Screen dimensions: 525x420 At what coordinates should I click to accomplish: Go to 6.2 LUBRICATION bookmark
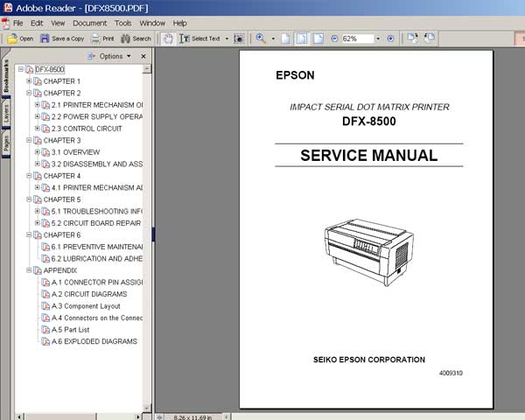(97, 259)
